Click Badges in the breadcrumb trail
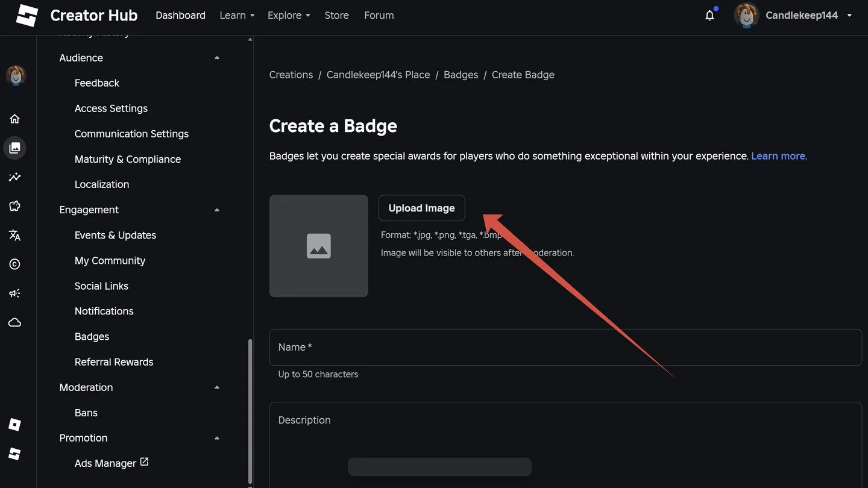 [x=461, y=75]
